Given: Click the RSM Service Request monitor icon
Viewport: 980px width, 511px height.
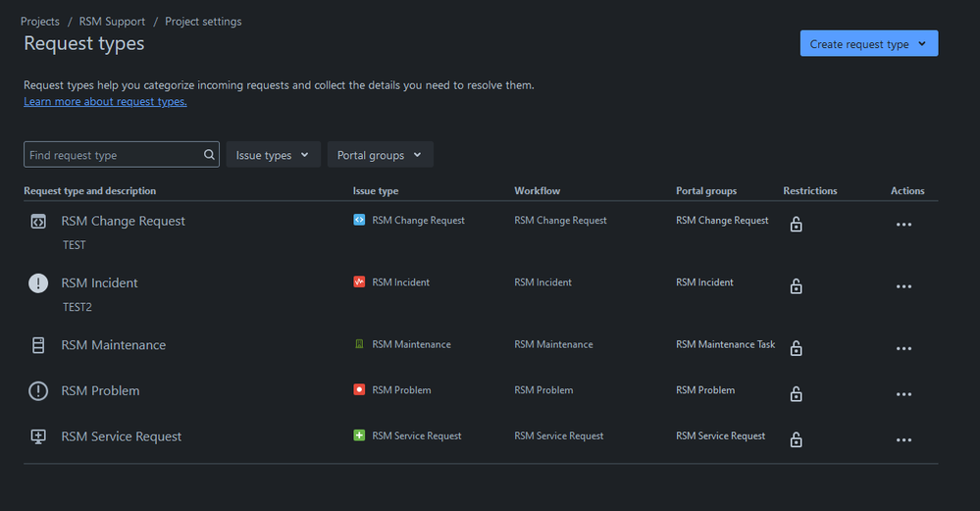Looking at the screenshot, I should 38,436.
